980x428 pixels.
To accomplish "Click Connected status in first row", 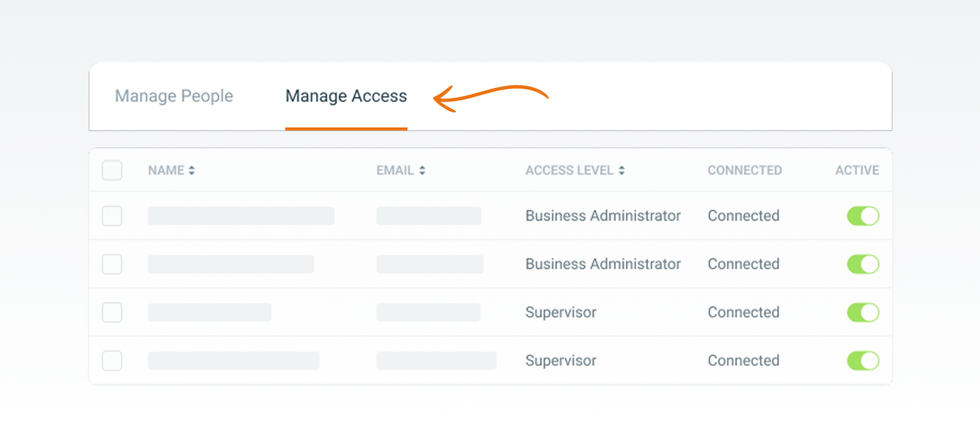I will (x=743, y=216).
